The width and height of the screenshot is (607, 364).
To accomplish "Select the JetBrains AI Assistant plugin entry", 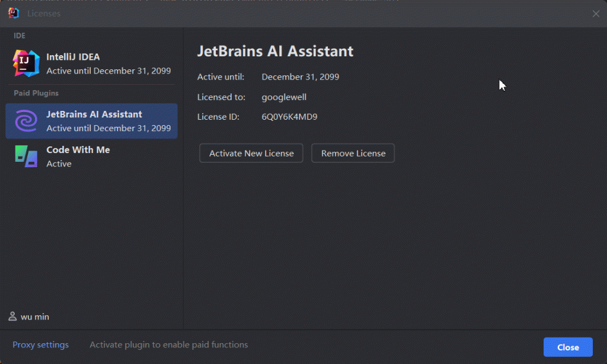I will 92,121.
